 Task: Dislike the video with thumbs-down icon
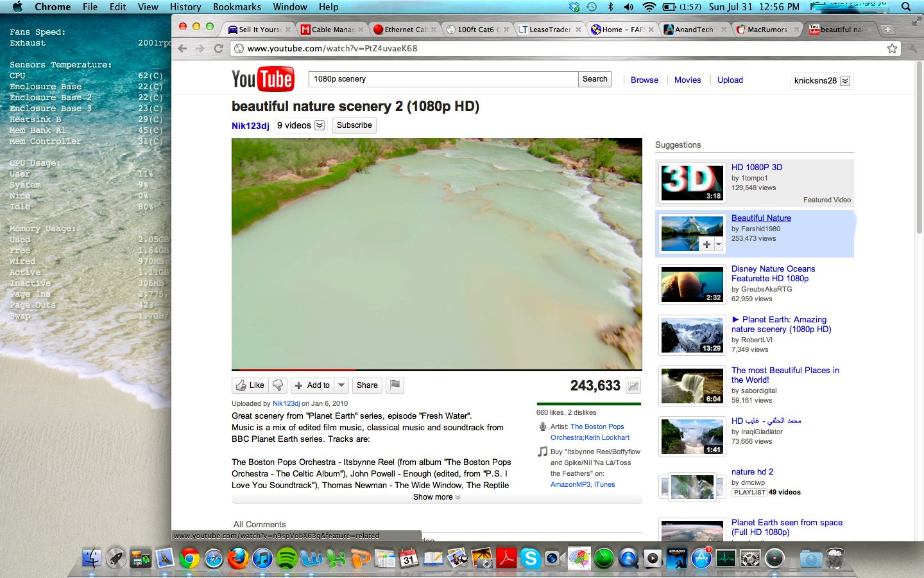coord(278,385)
